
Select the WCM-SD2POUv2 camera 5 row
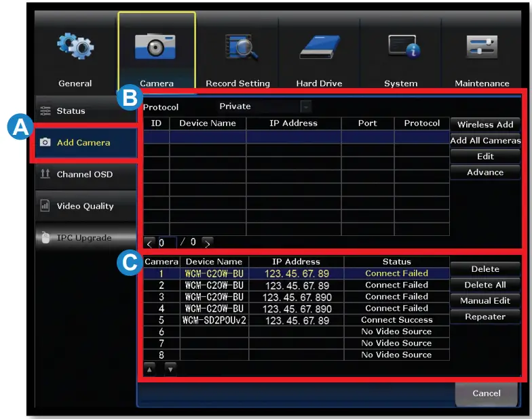point(297,320)
